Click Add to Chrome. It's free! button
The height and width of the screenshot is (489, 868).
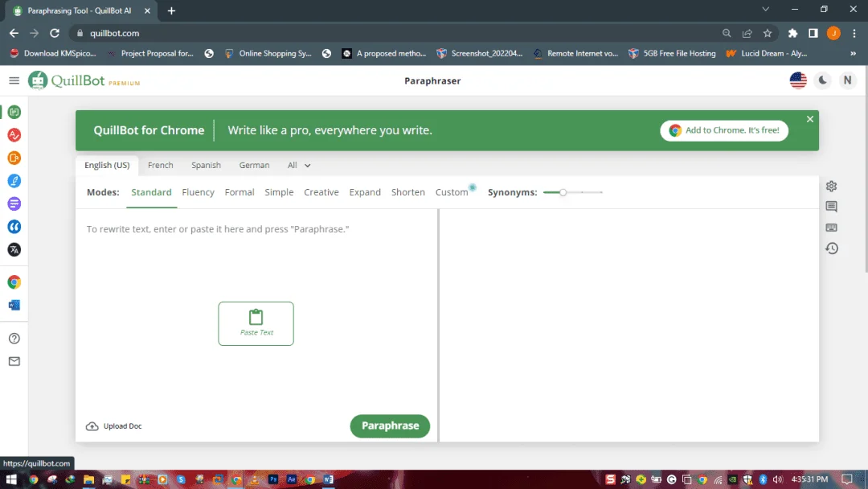[724, 131]
